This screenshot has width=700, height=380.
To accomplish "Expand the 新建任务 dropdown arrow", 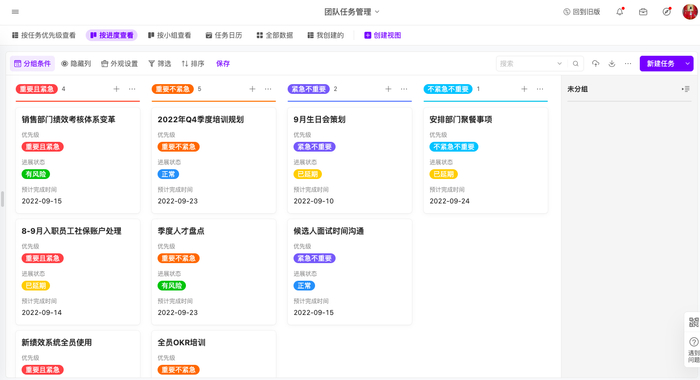I will (688, 63).
